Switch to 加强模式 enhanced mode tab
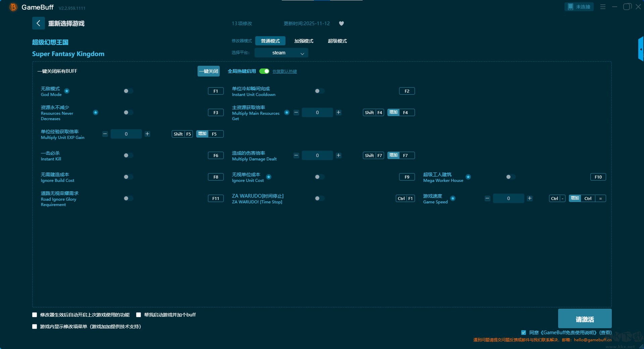Screen dimensions: 644x349 [x=304, y=41]
